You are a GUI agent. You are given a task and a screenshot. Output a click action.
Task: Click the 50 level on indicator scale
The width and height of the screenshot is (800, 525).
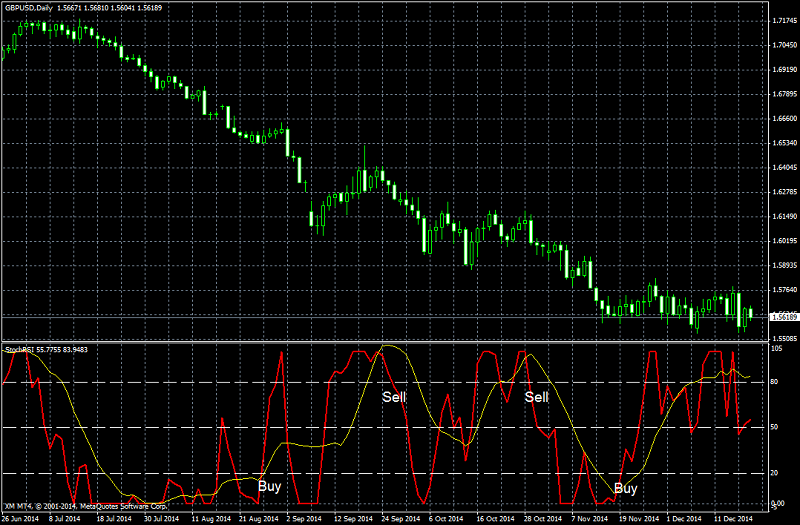[x=774, y=427]
